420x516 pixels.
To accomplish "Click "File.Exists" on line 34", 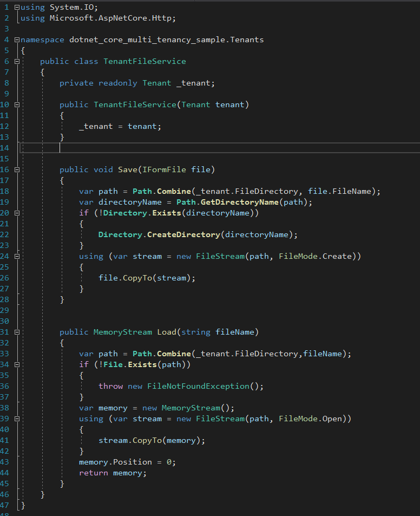I will (130, 364).
